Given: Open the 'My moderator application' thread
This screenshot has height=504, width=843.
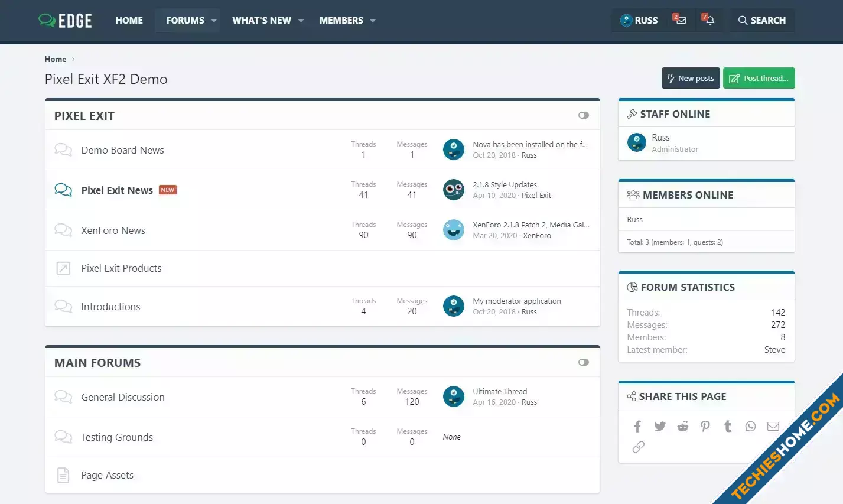Looking at the screenshot, I should [x=517, y=301].
